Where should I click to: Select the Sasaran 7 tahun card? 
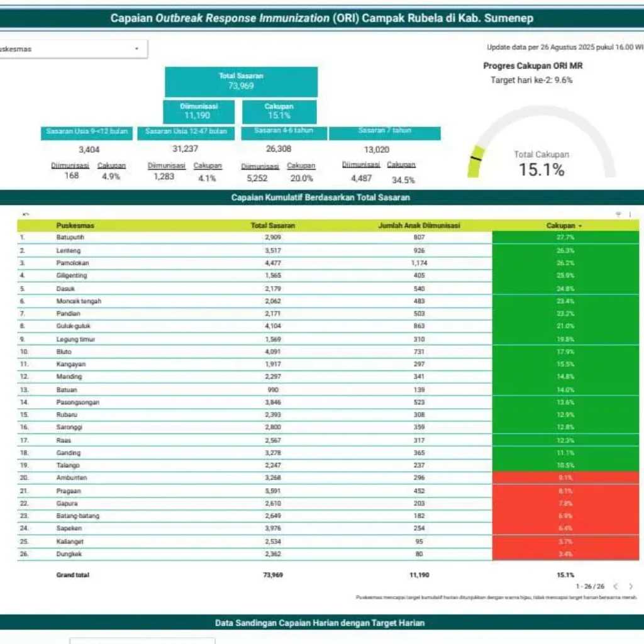coord(384,132)
